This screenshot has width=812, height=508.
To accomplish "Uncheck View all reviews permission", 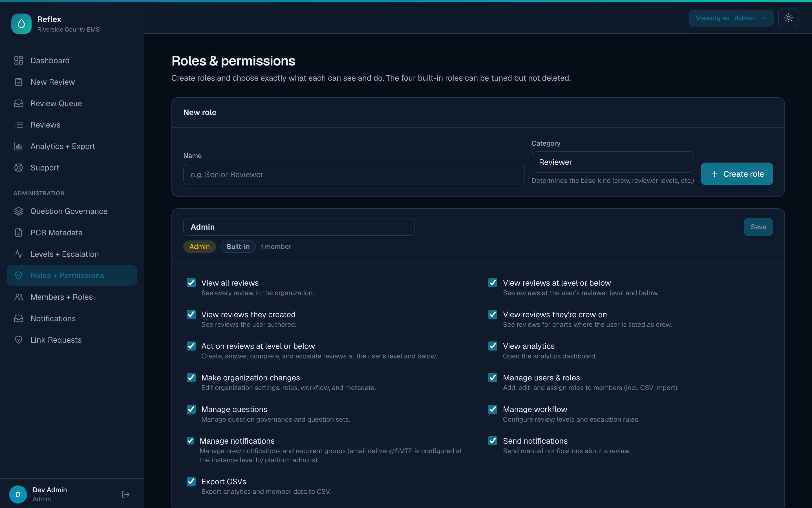I will 191,283.
